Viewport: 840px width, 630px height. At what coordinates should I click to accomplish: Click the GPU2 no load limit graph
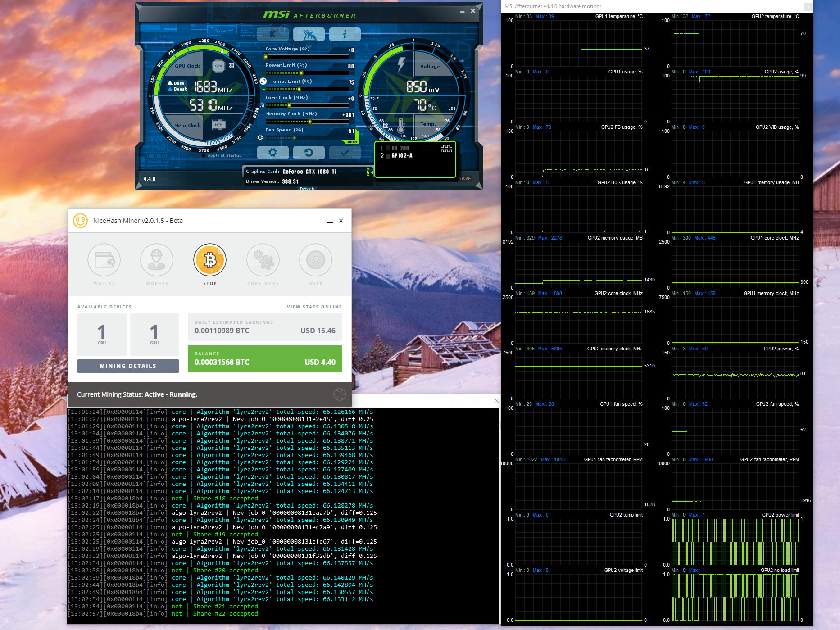[735, 598]
